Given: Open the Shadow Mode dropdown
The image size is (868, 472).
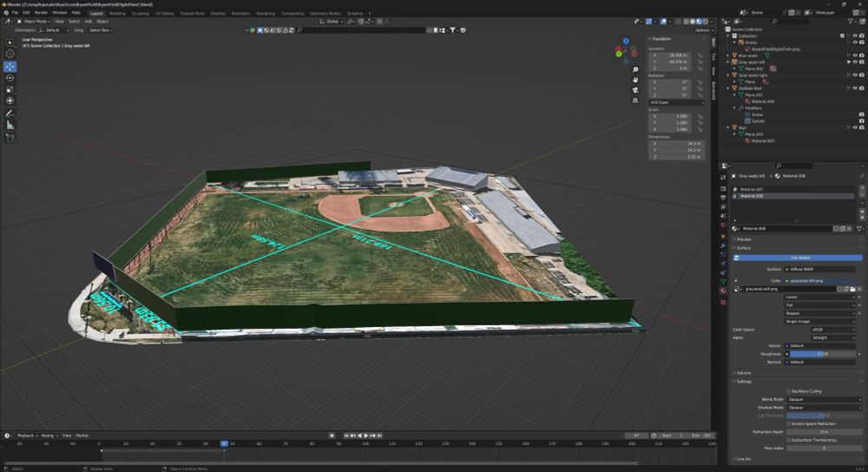Looking at the screenshot, I should tap(825, 407).
